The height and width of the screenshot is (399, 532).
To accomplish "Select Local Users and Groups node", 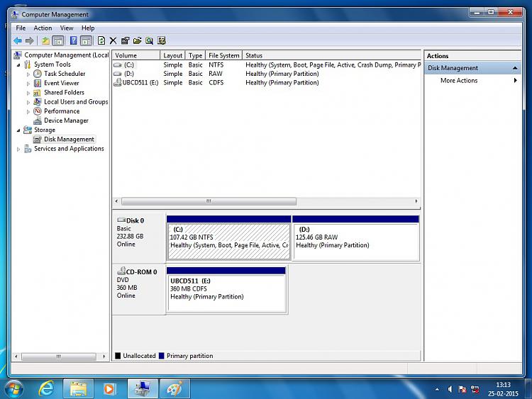I will [76, 102].
